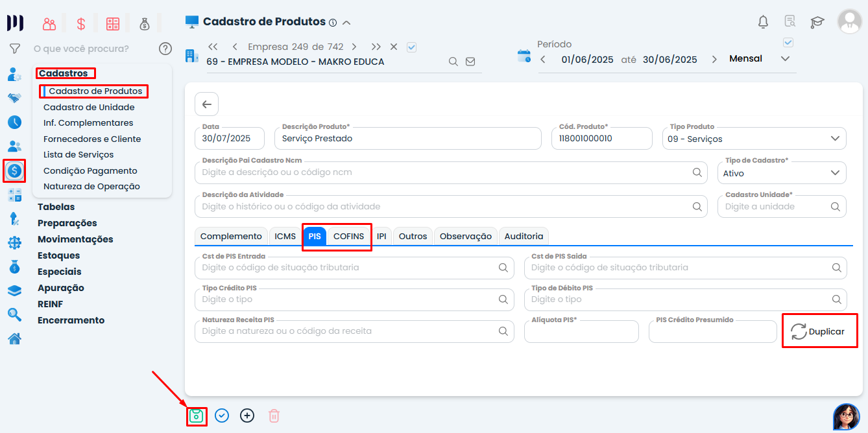
Task: Open the help question mark icon
Action: [x=165, y=49]
